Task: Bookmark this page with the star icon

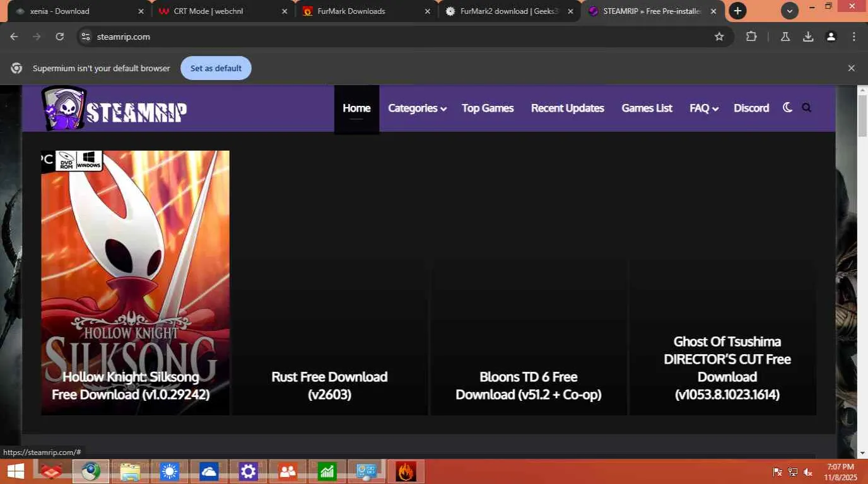Action: point(719,37)
